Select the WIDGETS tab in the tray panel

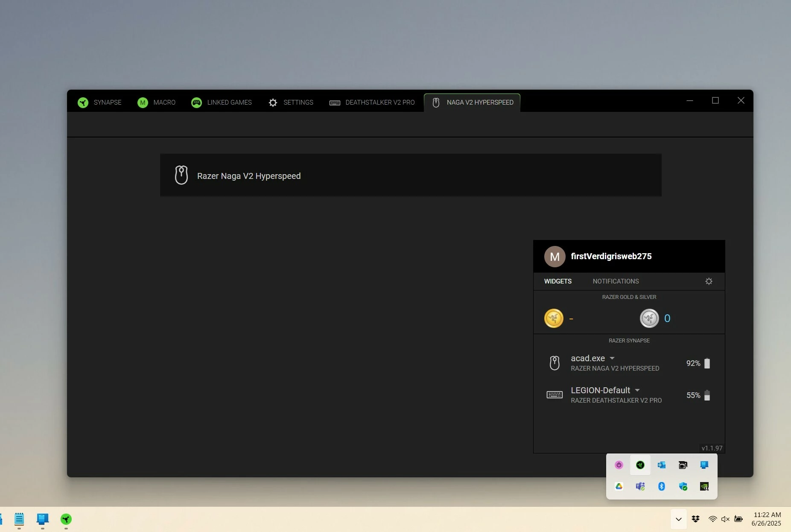pyautogui.click(x=557, y=281)
